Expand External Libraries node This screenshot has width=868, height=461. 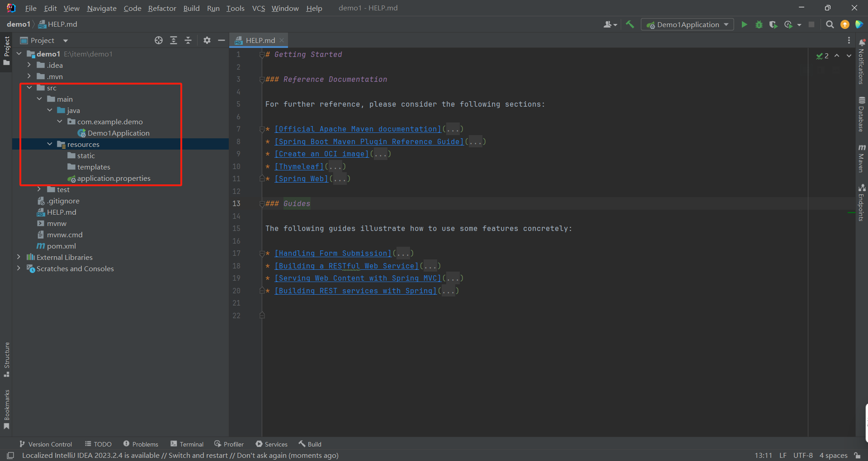click(x=19, y=257)
